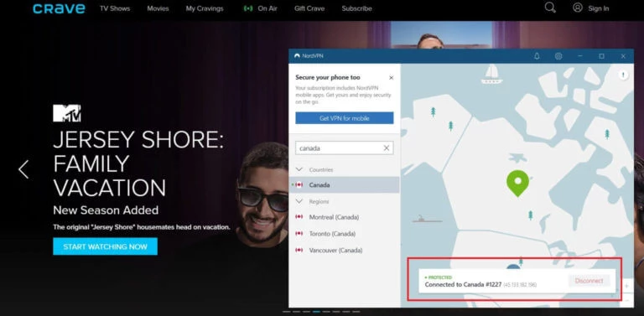Zoom in the NordVPN map with plus
Screen dimensions: 644x316
click(626, 286)
